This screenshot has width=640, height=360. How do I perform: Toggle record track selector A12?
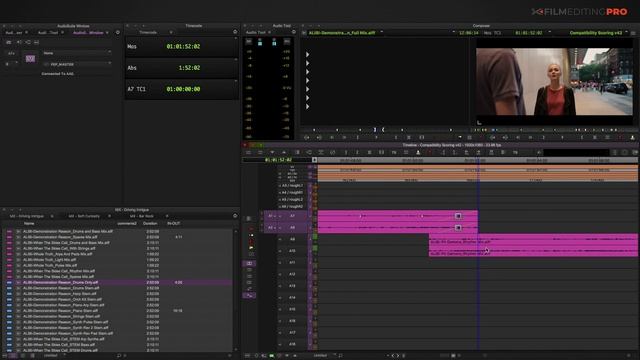point(292,274)
